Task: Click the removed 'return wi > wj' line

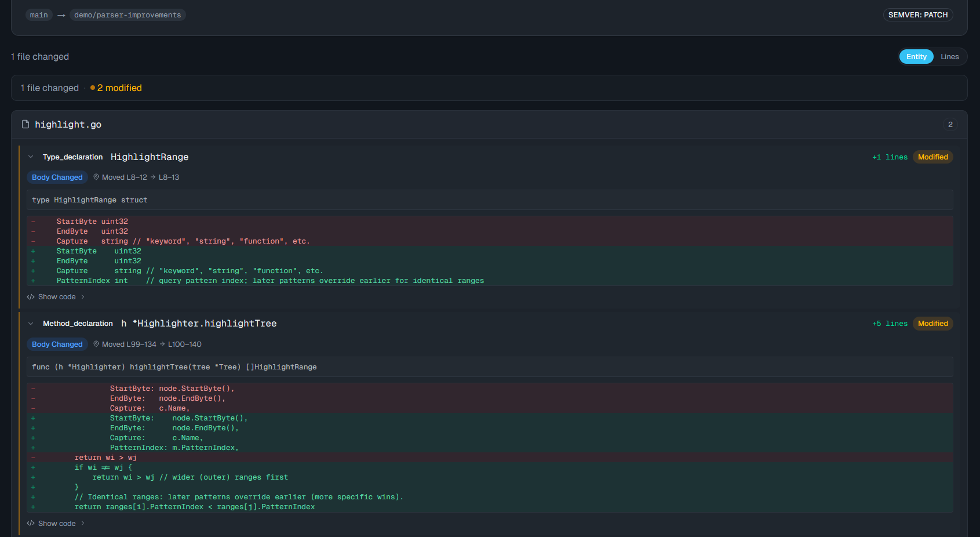Action: point(490,458)
